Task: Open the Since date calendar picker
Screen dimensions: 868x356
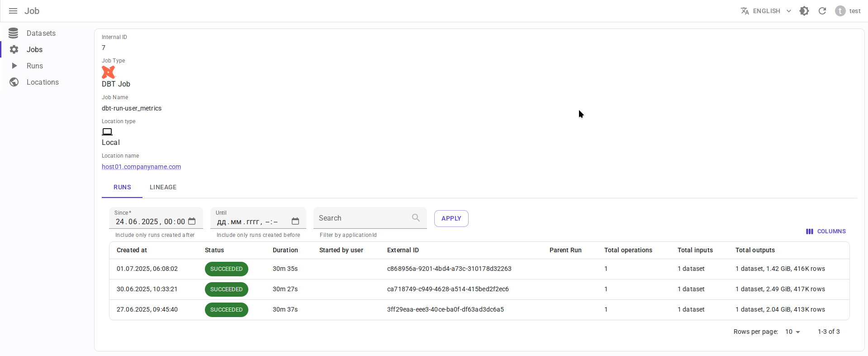Action: tap(192, 221)
